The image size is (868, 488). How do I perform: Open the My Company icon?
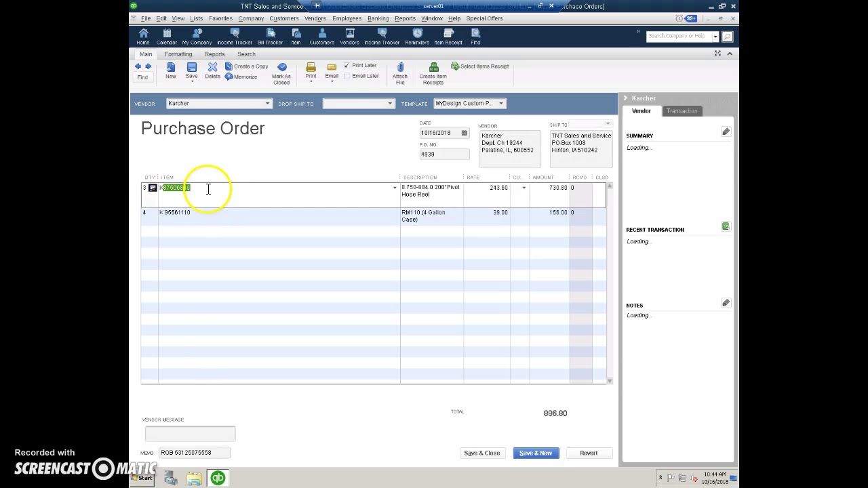click(197, 37)
